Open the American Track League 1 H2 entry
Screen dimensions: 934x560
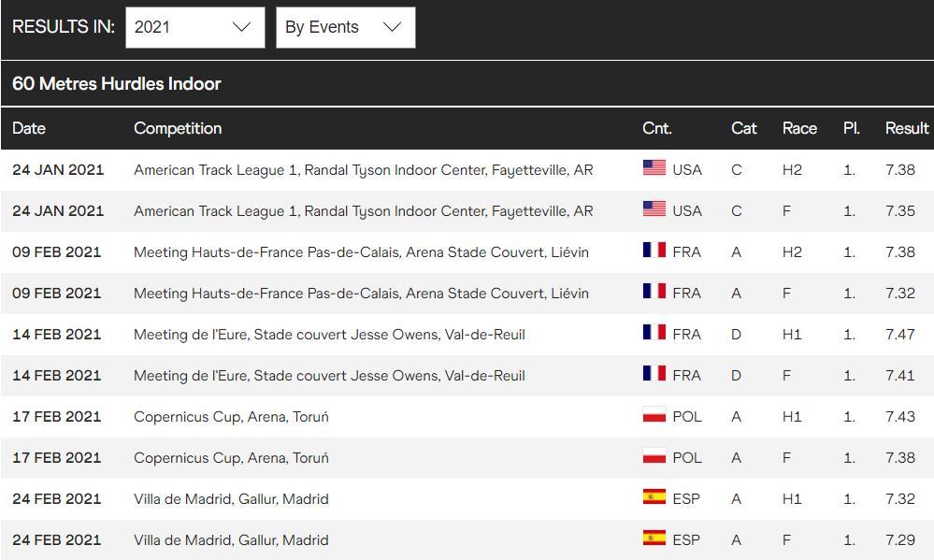coord(364,170)
